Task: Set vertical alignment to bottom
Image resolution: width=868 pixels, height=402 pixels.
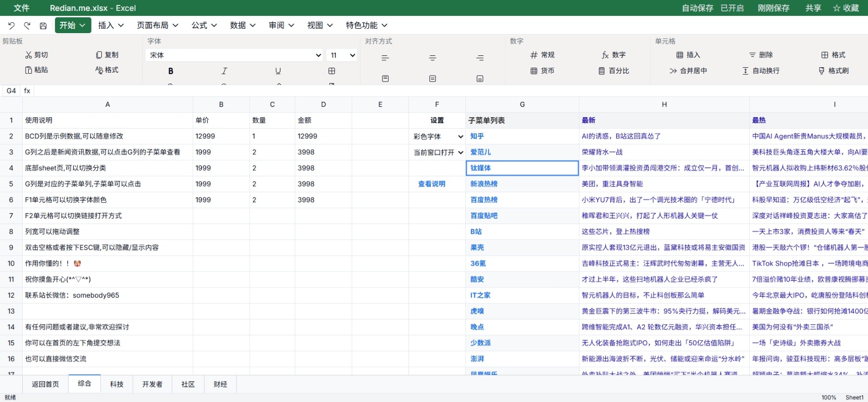Action: click(x=480, y=79)
